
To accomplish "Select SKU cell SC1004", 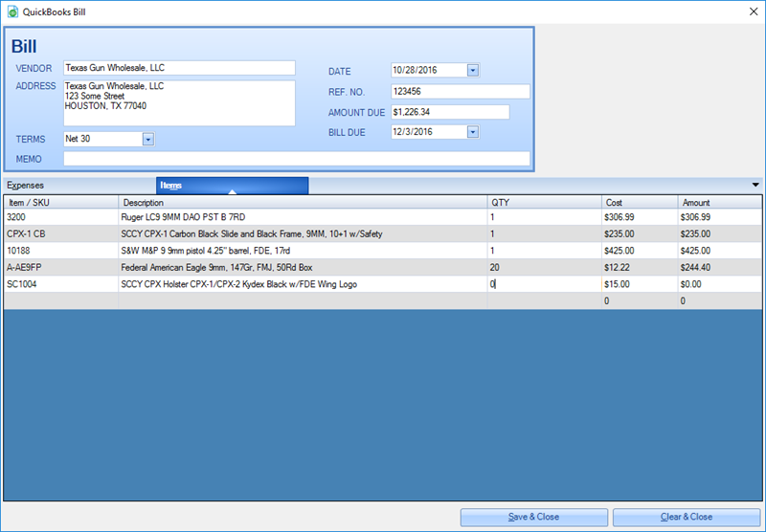I will (x=61, y=284).
